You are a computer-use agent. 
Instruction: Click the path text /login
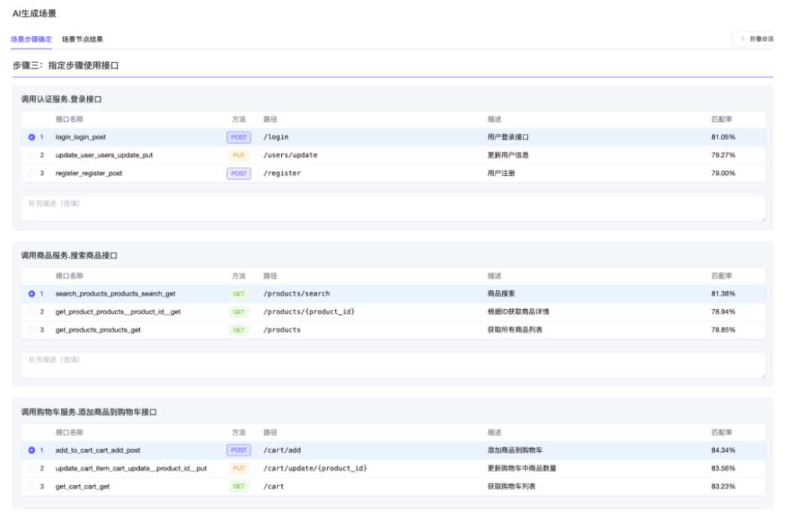pos(276,138)
